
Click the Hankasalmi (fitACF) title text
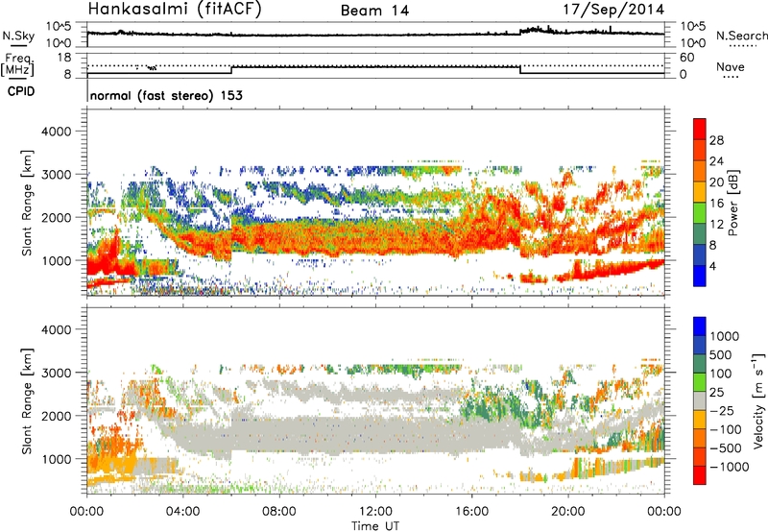(x=175, y=10)
